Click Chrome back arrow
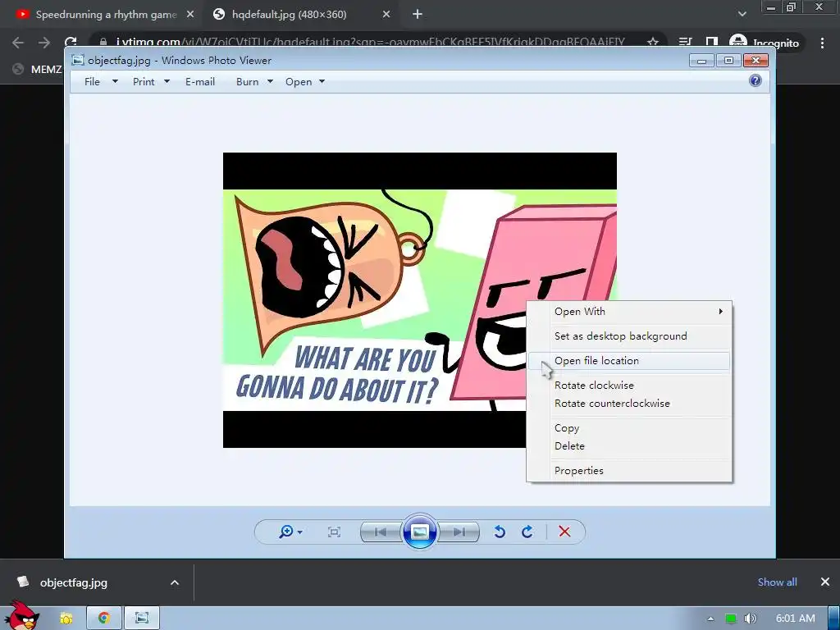 [x=18, y=43]
